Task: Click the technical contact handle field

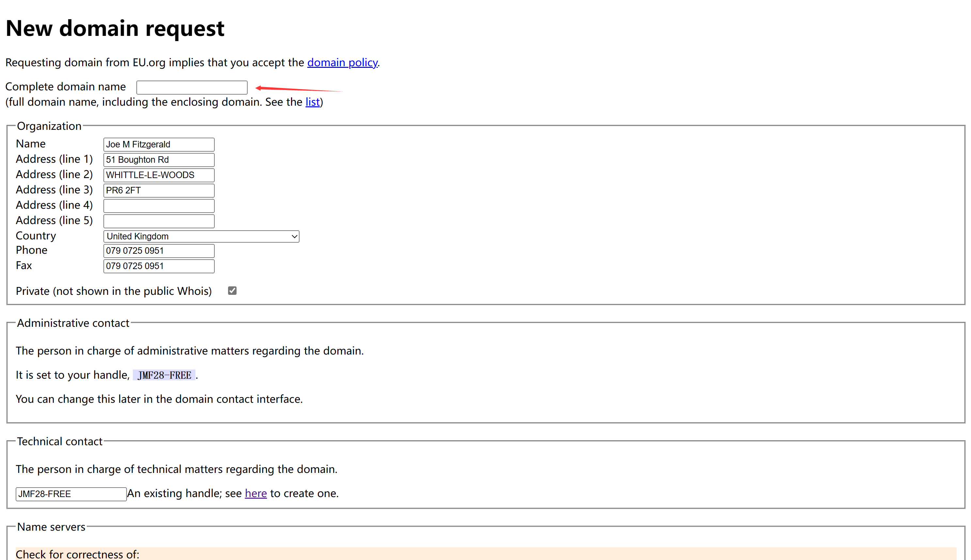Action: [x=71, y=494]
